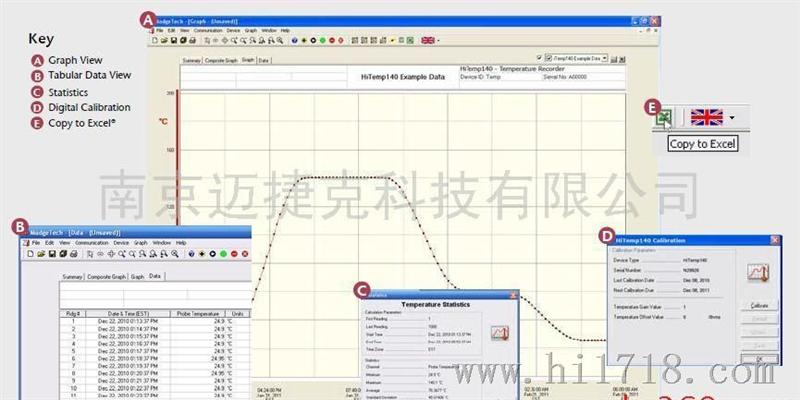This screenshot has width=800, height=400.
Task: Toggle checkbox inside HiTemp140 Example Data selector
Action: point(548,58)
